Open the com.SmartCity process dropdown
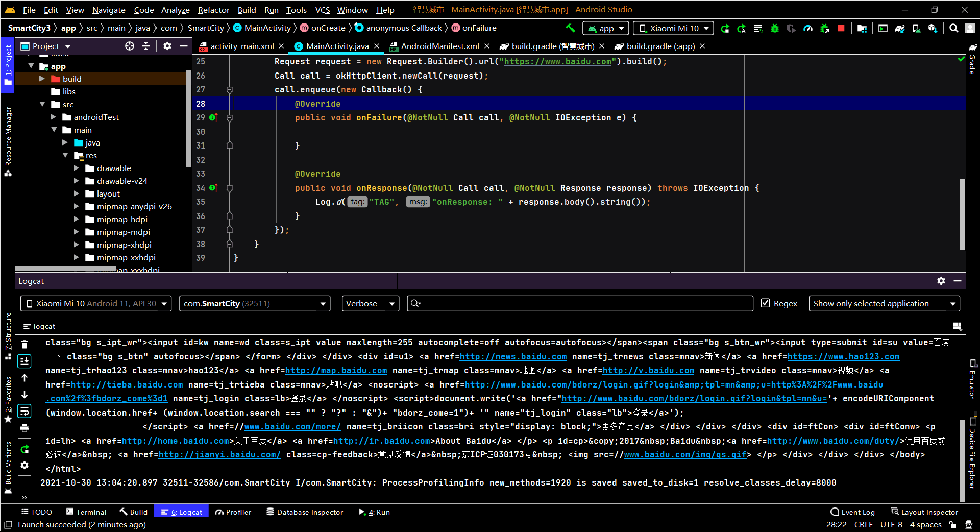 tap(254, 303)
